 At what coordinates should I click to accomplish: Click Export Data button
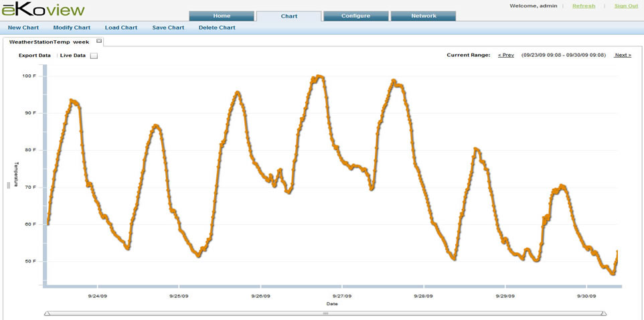click(35, 56)
